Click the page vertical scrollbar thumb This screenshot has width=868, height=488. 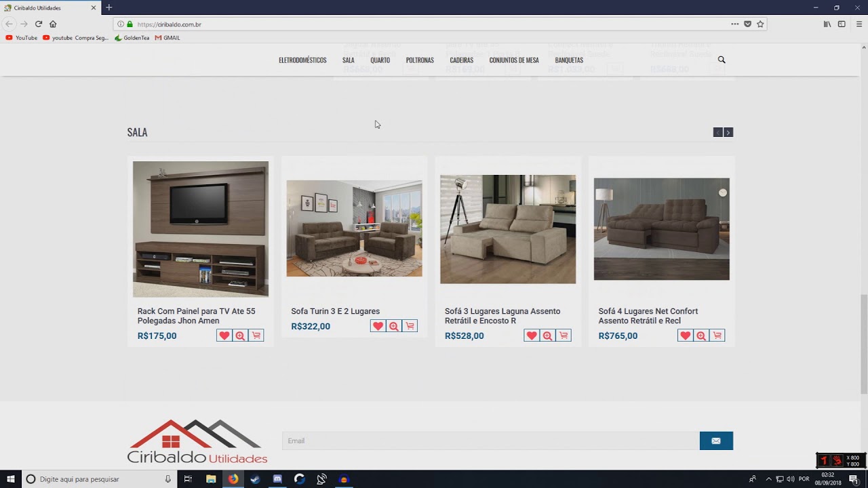[x=864, y=344]
